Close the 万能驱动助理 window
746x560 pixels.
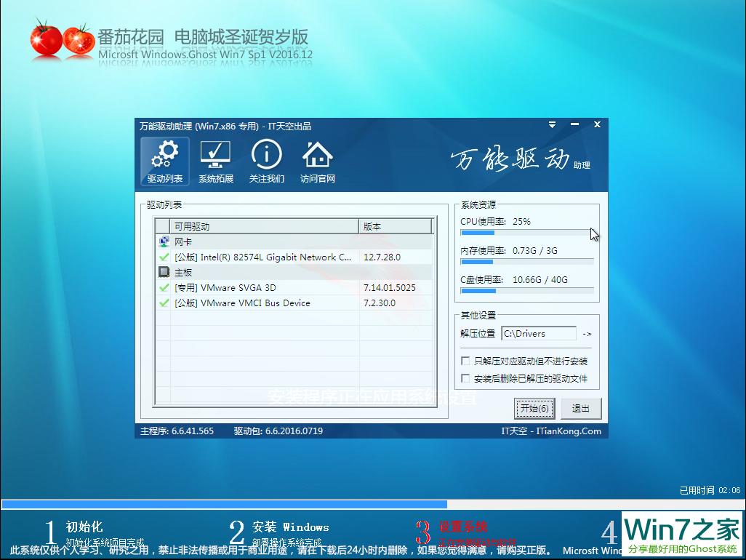coord(597,124)
